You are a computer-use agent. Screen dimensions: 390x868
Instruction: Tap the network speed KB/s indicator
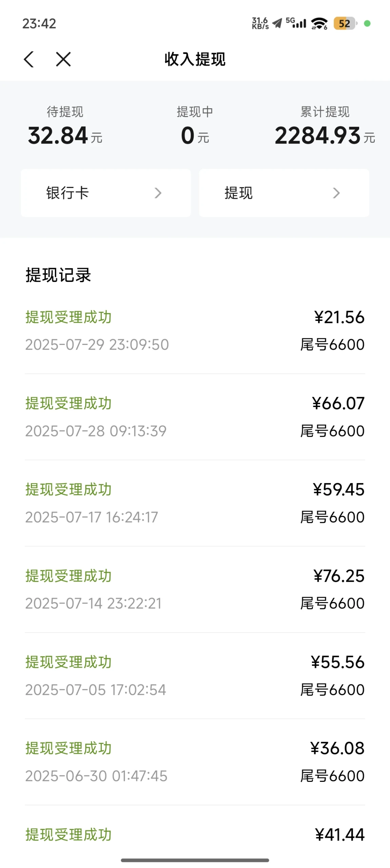(x=260, y=23)
